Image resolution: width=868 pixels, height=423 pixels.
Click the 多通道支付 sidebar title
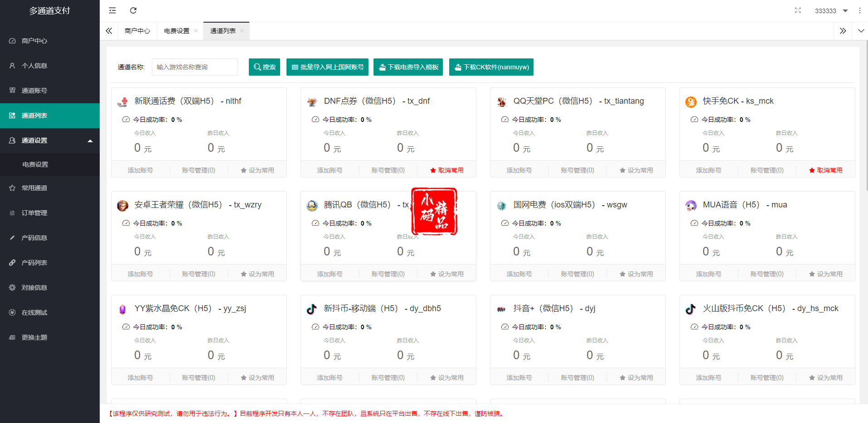[50, 10]
